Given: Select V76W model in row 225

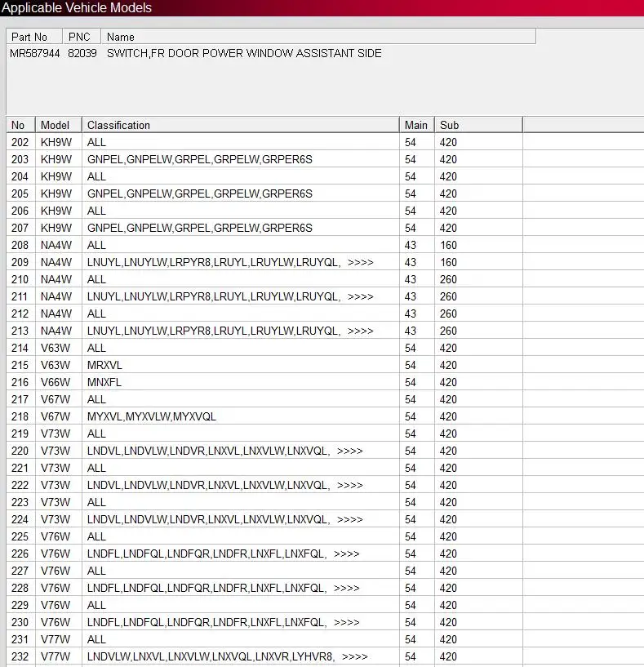Looking at the screenshot, I should [56, 536].
